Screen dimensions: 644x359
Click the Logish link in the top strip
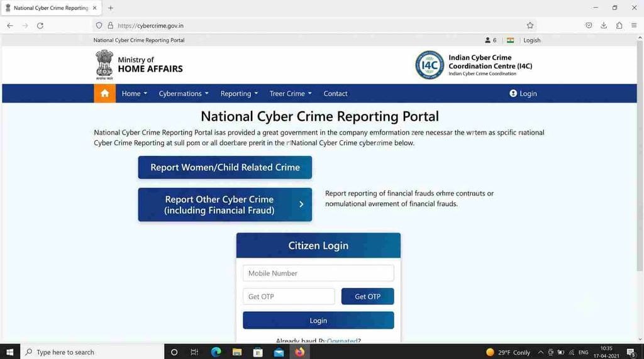[x=532, y=40]
